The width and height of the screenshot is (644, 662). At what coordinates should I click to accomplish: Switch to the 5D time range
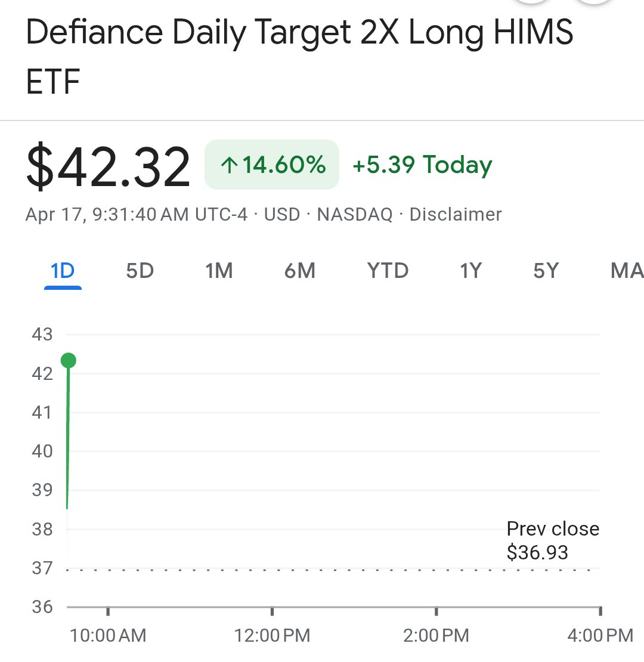140,271
